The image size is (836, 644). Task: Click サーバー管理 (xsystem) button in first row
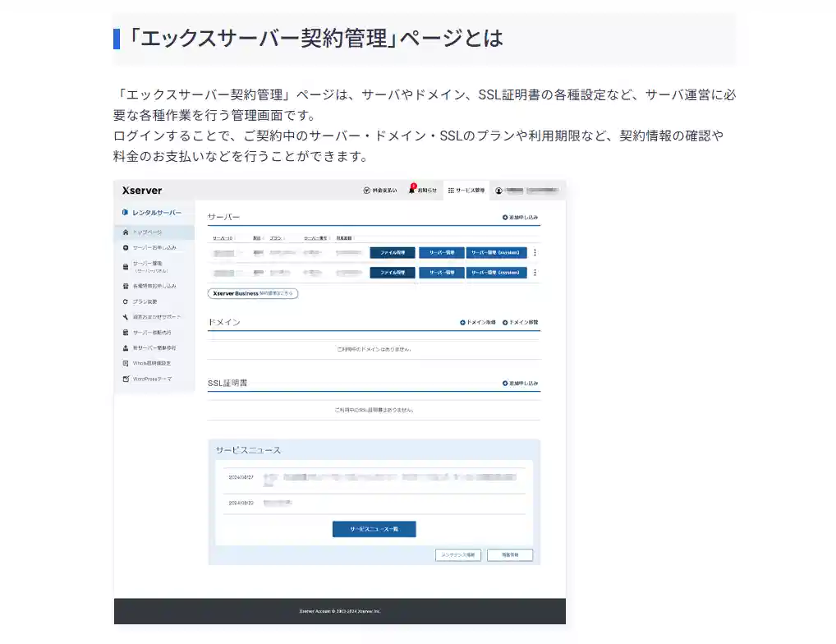coord(496,253)
